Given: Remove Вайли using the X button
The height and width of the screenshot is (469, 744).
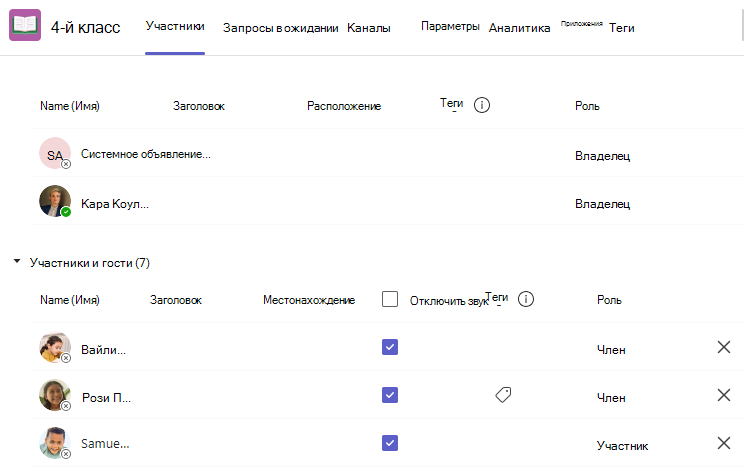Looking at the screenshot, I should pos(724,347).
